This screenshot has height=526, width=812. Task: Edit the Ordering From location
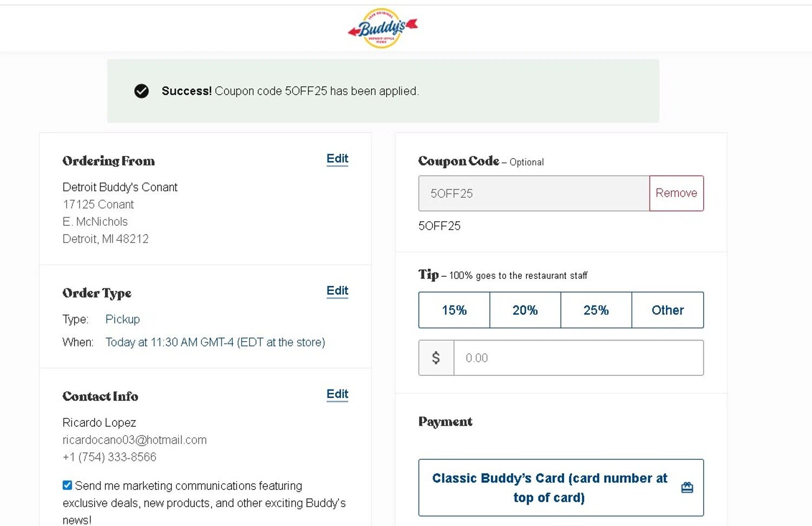(x=337, y=159)
